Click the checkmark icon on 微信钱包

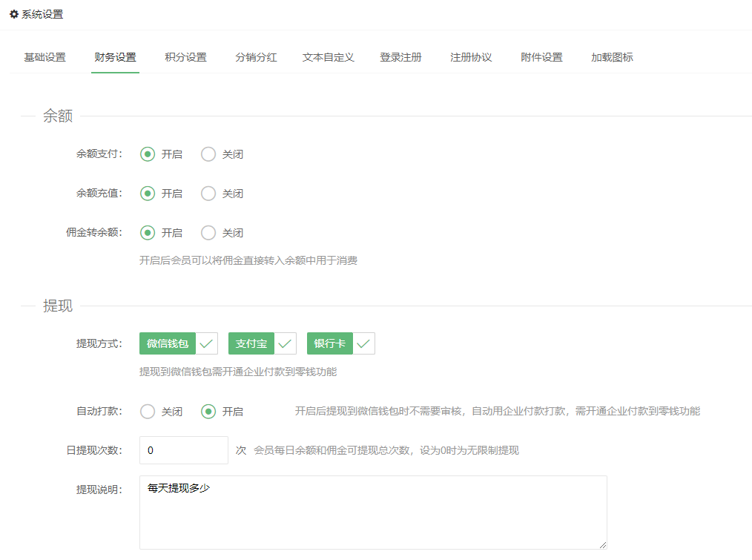pyautogui.click(x=207, y=343)
